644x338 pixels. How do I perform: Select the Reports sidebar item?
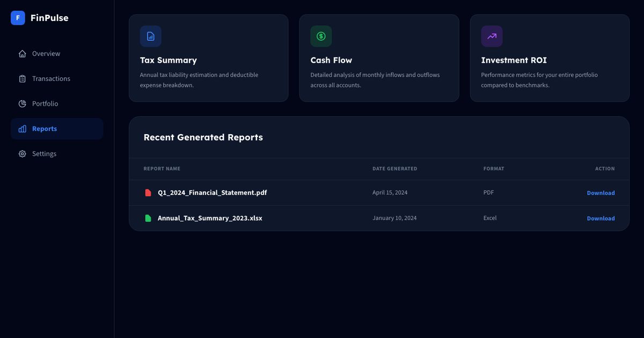[57, 129]
